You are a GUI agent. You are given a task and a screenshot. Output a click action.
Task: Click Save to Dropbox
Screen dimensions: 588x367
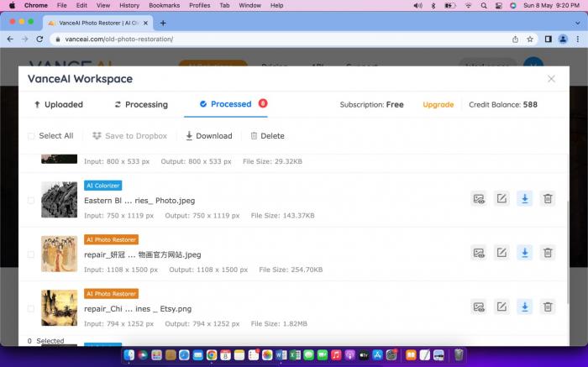(x=129, y=136)
